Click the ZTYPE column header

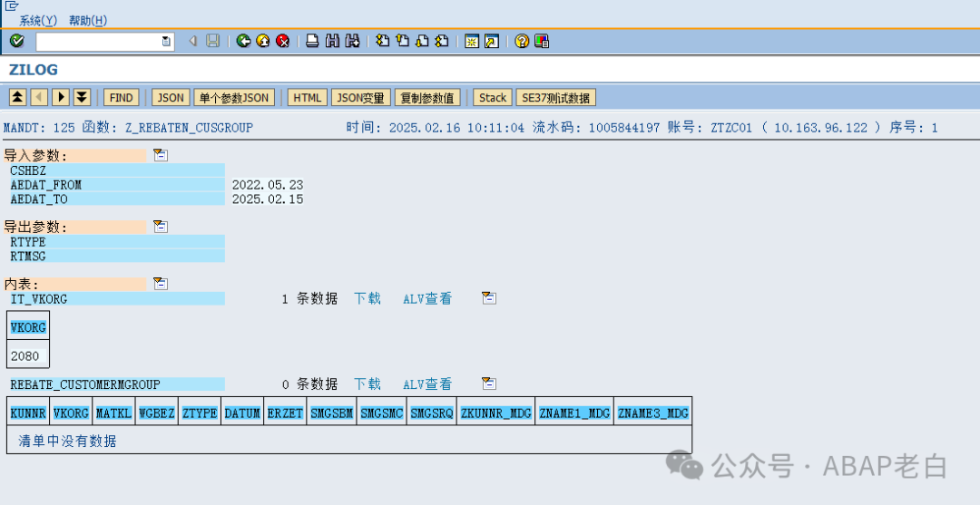(x=200, y=413)
